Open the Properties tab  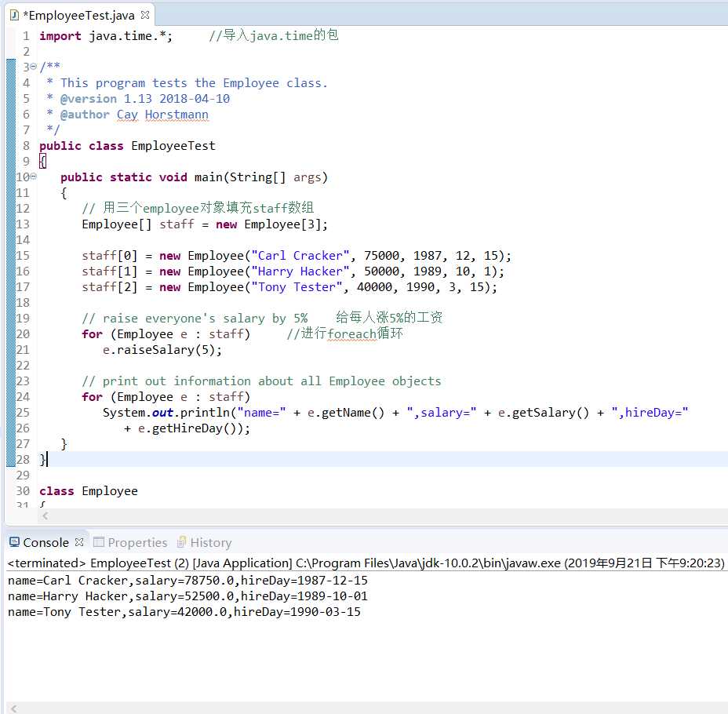pyautogui.click(x=137, y=542)
